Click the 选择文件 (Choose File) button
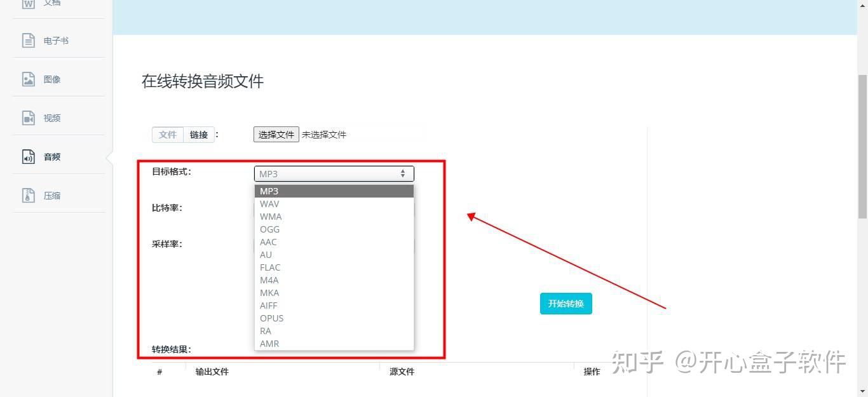Screen dimensions: 868x397 [x=276, y=134]
